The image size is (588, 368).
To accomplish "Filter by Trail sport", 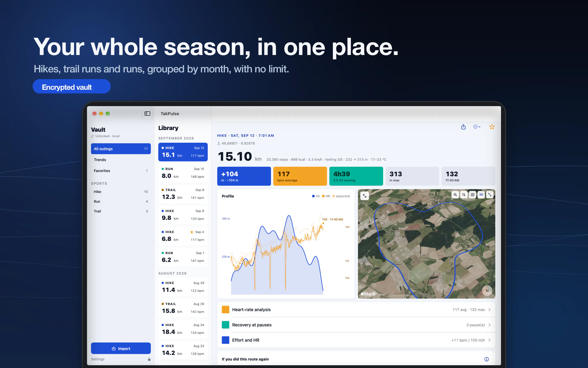I will (121, 211).
